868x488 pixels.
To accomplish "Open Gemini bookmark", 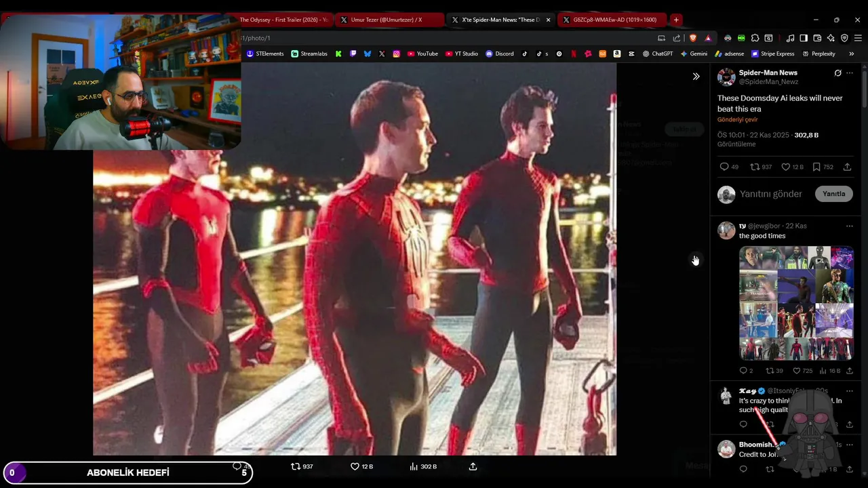I will (694, 54).
